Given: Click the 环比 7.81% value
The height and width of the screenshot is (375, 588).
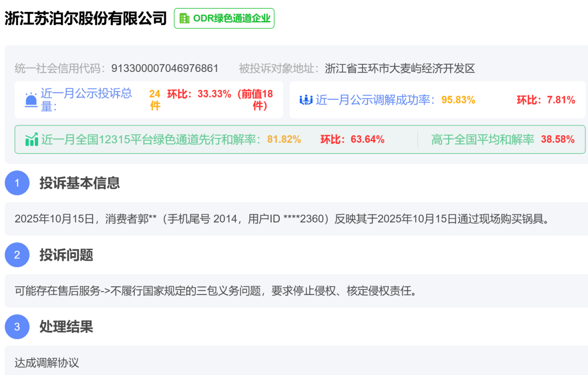Looking at the screenshot, I should click(x=546, y=100).
